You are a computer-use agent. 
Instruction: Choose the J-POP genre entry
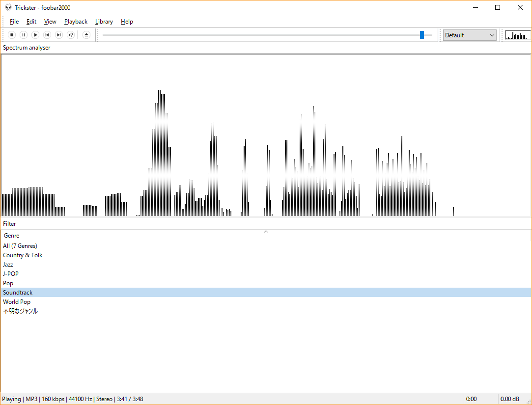point(11,274)
